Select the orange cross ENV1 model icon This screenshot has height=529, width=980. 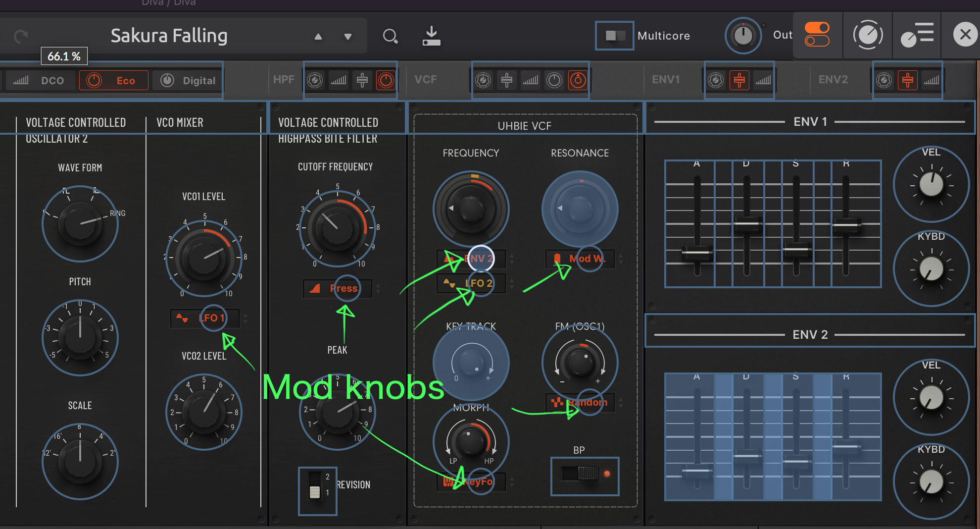pos(739,80)
